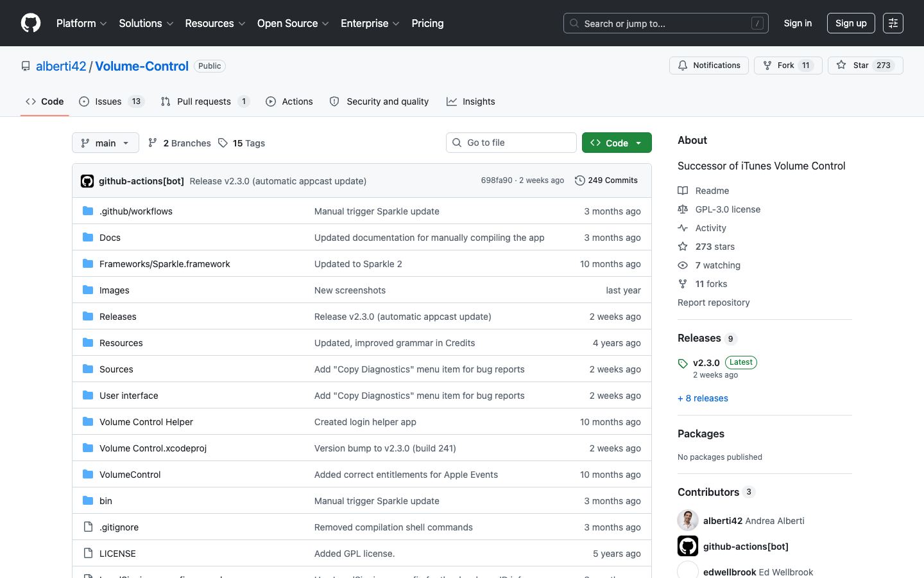924x578 pixels.
Task: Sign in to GitHub
Action: 798,23
